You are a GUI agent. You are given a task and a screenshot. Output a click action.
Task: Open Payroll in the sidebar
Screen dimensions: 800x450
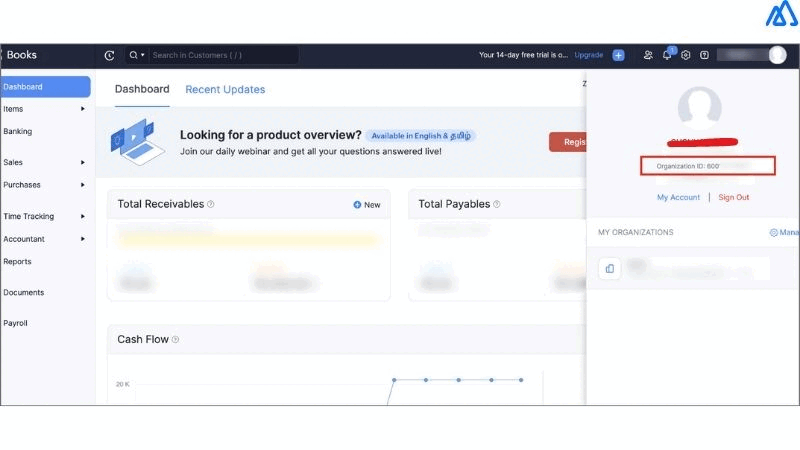click(15, 323)
